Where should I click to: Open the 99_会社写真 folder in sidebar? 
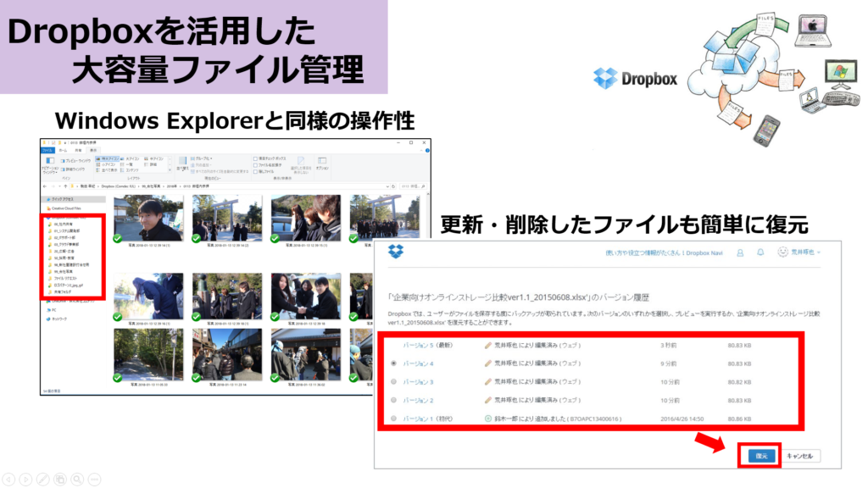63,272
